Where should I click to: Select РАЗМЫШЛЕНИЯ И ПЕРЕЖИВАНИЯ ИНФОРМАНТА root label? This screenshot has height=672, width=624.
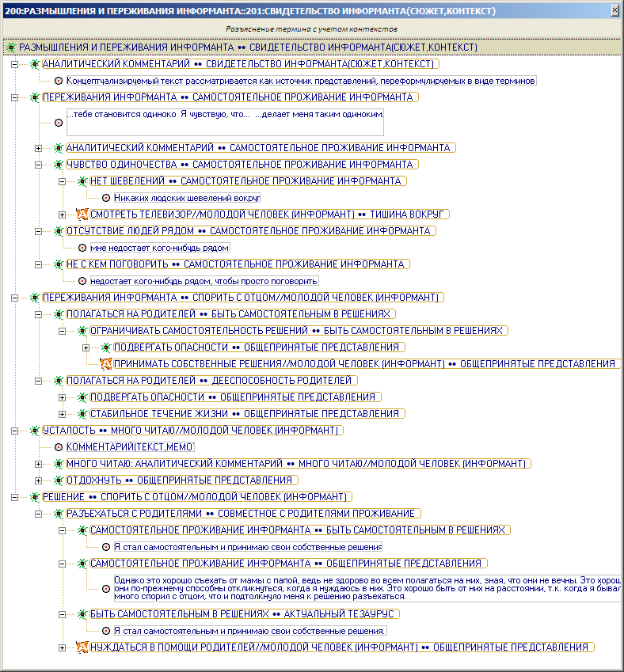(x=248, y=47)
